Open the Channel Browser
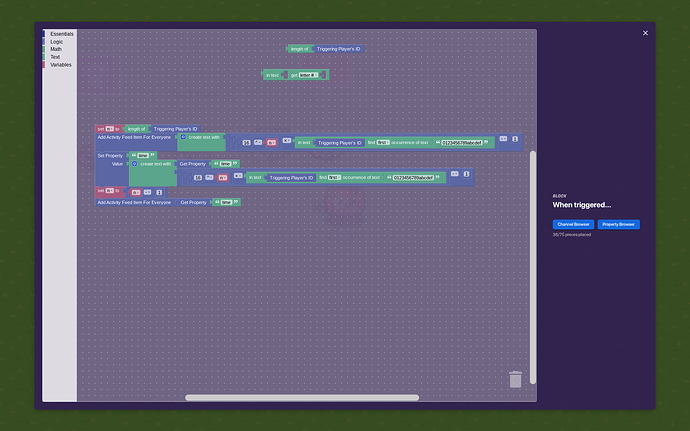 pyautogui.click(x=573, y=225)
